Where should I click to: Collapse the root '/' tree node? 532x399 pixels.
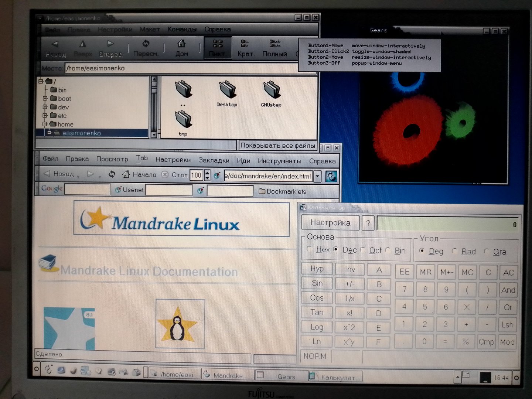tap(41, 81)
